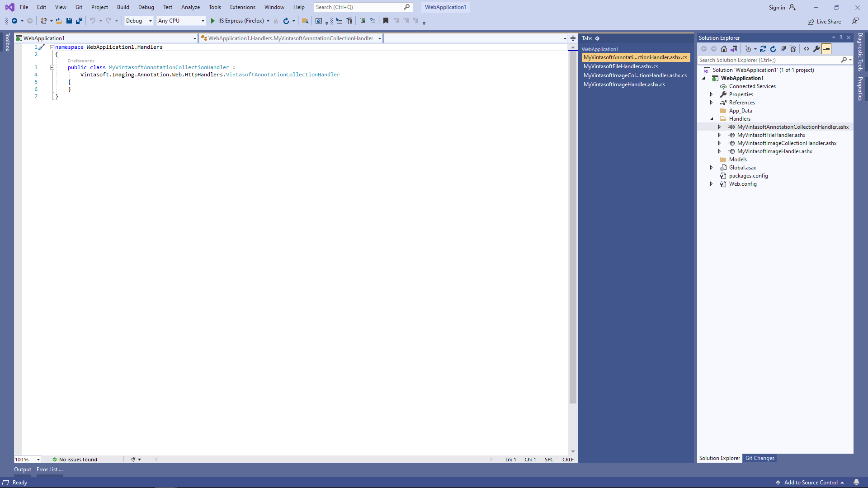Expand the References node
This screenshot has height=488, width=868.
point(711,103)
